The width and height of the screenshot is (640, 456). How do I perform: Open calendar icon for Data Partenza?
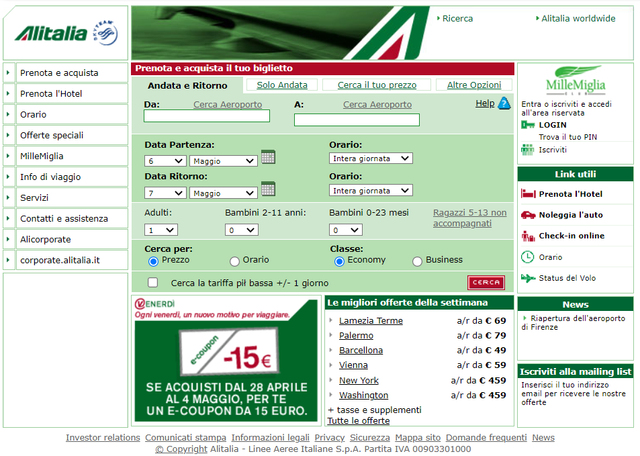pyautogui.click(x=268, y=157)
